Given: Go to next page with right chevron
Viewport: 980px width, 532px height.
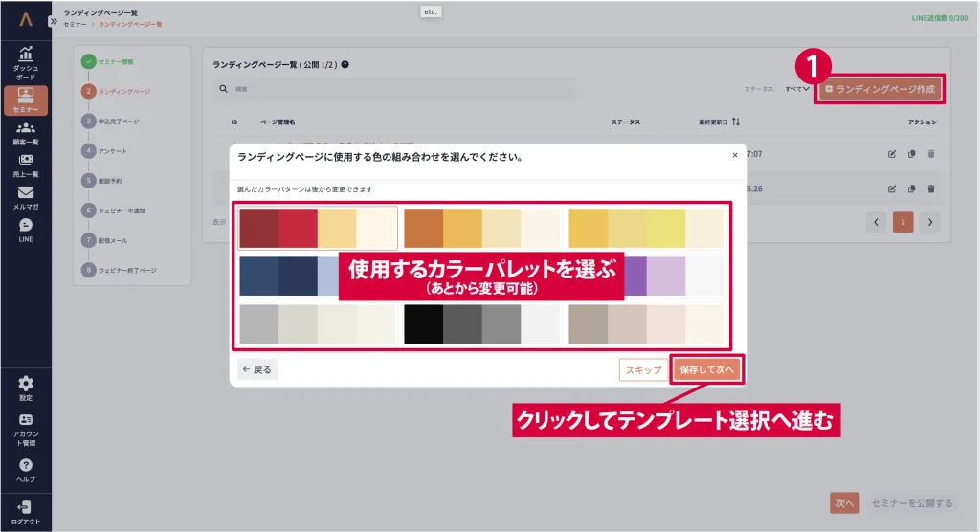Looking at the screenshot, I should 929,222.
